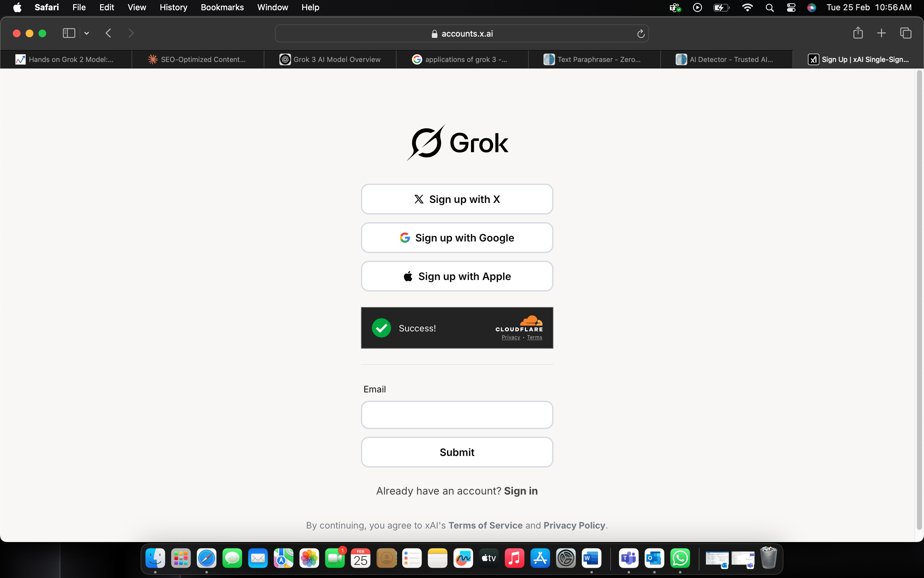924x578 pixels.
Task: Open Freeform from the Dock
Action: 463,558
